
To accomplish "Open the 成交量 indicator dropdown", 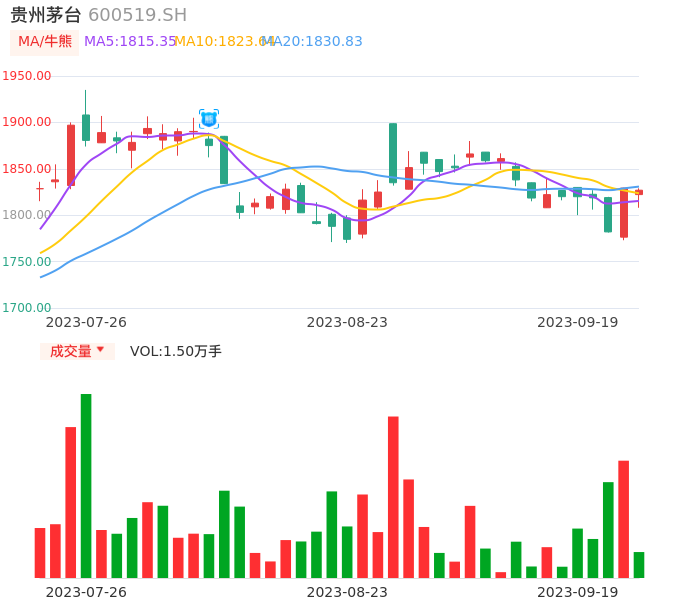I will (77, 351).
